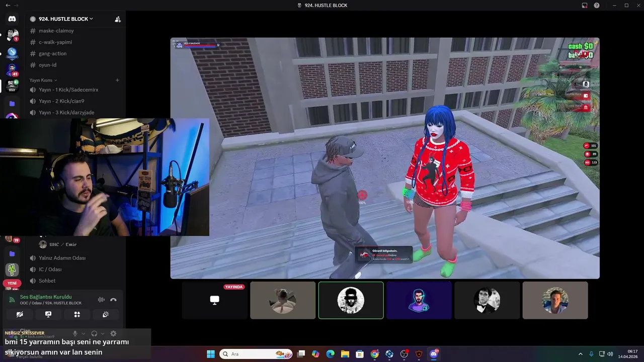
Task: Open the server with 41 notification badge
Action: click(x=12, y=69)
